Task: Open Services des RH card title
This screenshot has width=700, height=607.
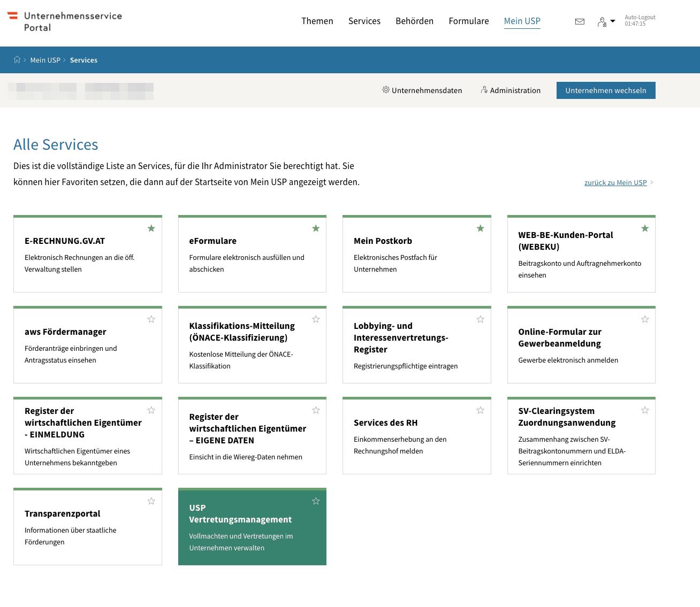Action: (386, 422)
